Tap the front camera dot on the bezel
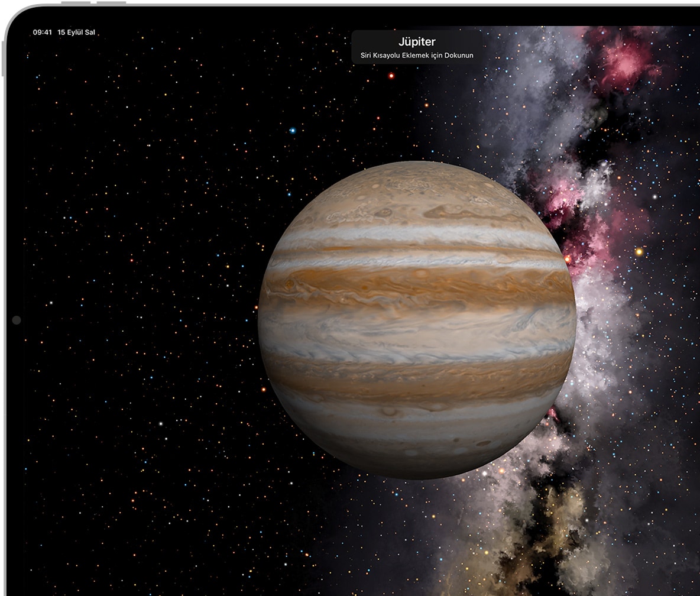 [17, 320]
